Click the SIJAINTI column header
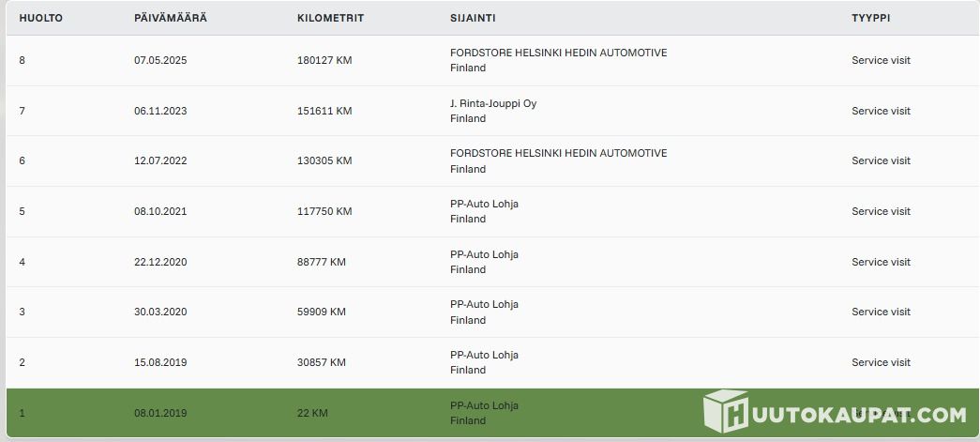Screen dimensions: 980x442 coord(473,18)
